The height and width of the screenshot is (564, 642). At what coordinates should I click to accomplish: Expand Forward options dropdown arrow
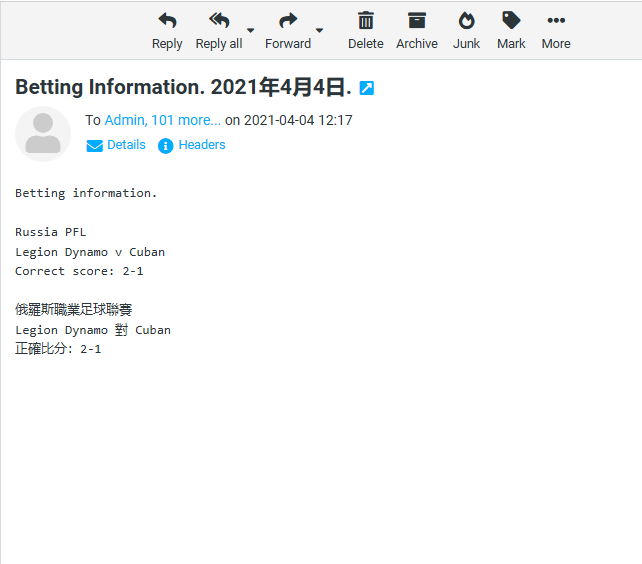click(x=320, y=30)
